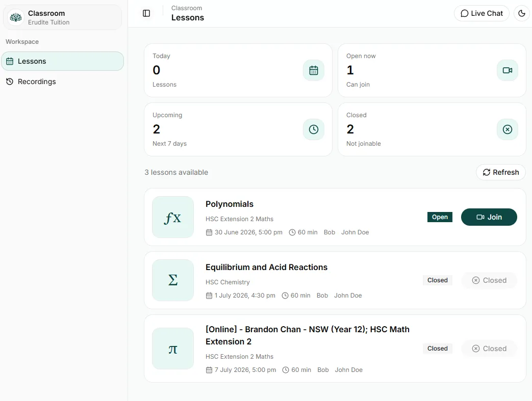Click the Open status badge on Polynomials
Screen dimensions: 532x401
click(440, 217)
